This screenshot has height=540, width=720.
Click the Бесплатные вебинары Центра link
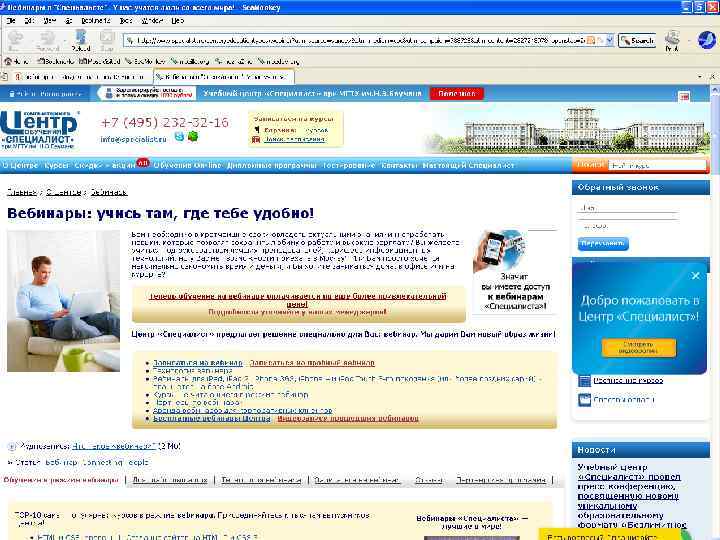[212, 418]
